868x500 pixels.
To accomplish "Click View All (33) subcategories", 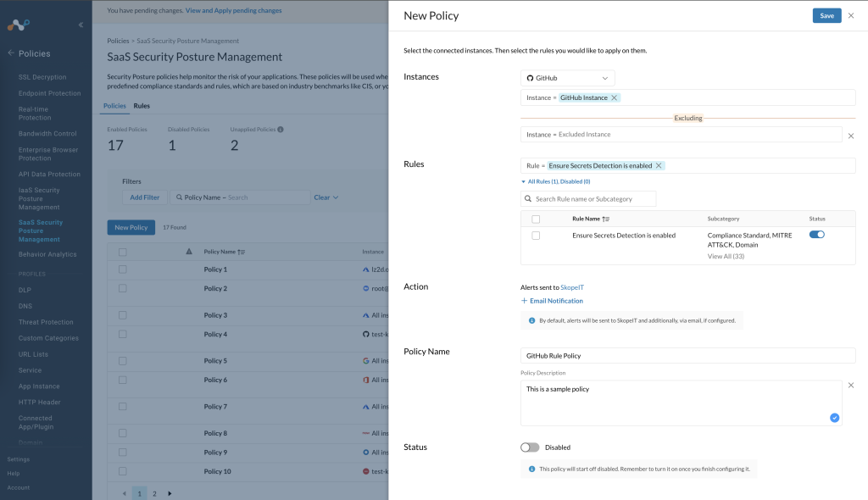I will [726, 257].
